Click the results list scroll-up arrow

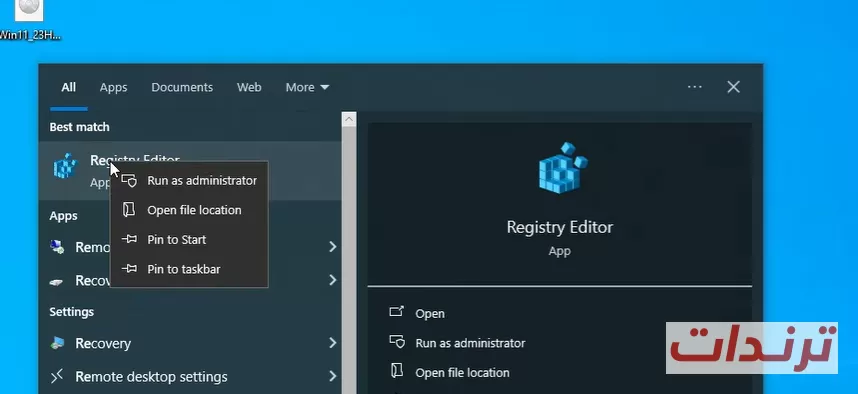tap(349, 119)
